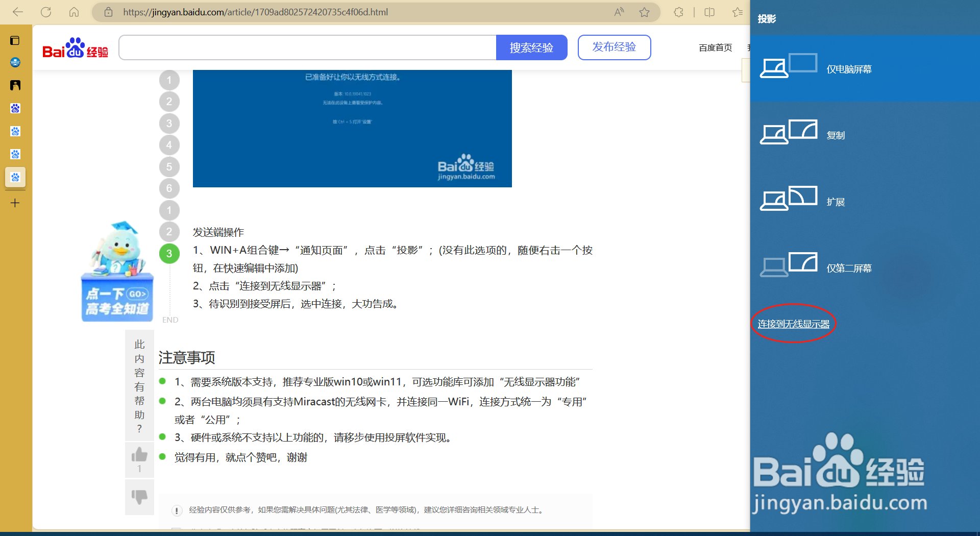Viewport: 980px width, 536px height.
Task: Toggle the split screen icon
Action: tap(709, 12)
